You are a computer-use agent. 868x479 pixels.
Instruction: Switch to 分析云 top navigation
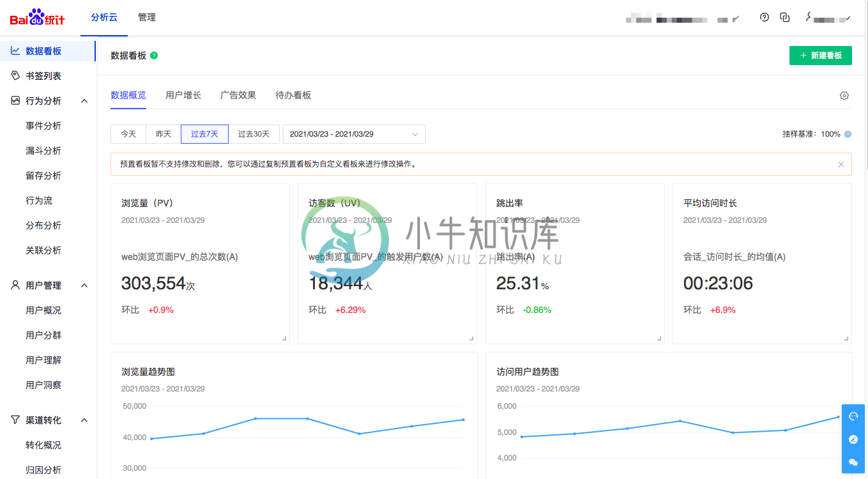104,17
